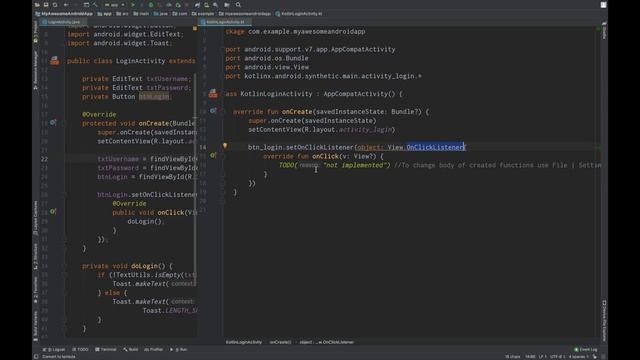The height and width of the screenshot is (360, 640).
Task: Open the AVD Manager toolbar icon
Action: 207,5
